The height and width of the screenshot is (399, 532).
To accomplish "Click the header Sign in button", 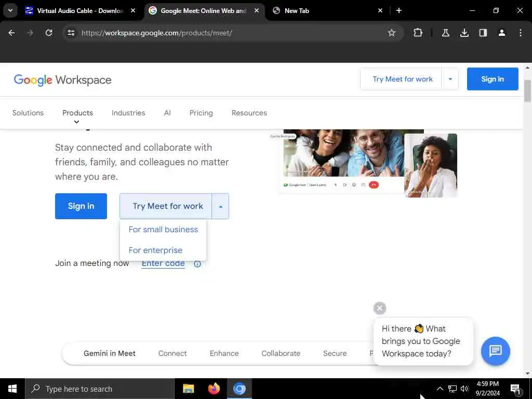I will (x=493, y=79).
